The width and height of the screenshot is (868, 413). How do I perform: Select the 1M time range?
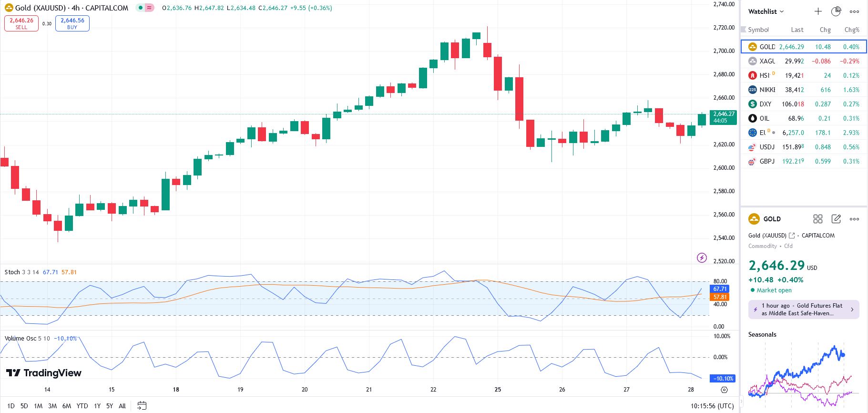click(38, 406)
